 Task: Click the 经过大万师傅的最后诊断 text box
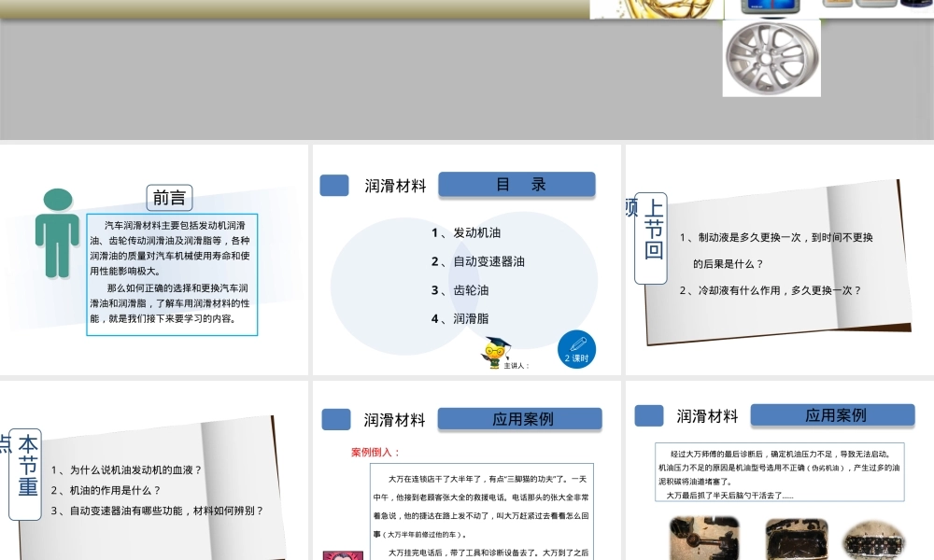(x=780, y=472)
